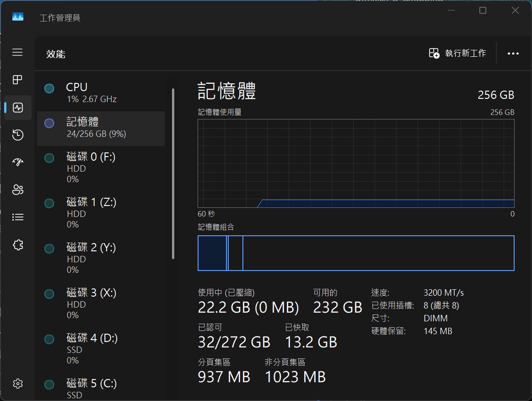
Task: Open Task Manager settings gear
Action: coord(18,384)
